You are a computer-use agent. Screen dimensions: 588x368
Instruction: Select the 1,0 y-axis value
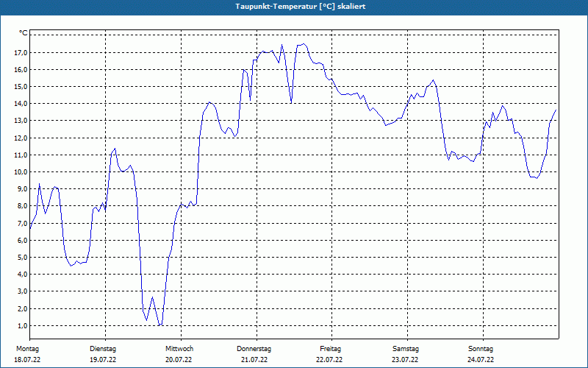[22, 326]
